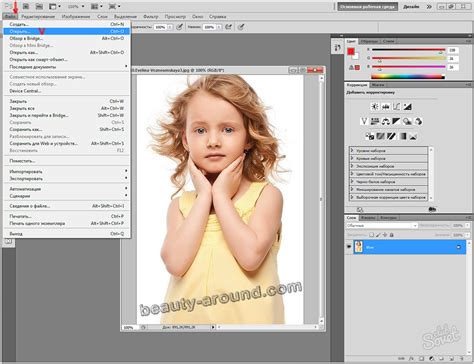Open the screen mode dropdown
474x364 pixels.
[114, 6]
